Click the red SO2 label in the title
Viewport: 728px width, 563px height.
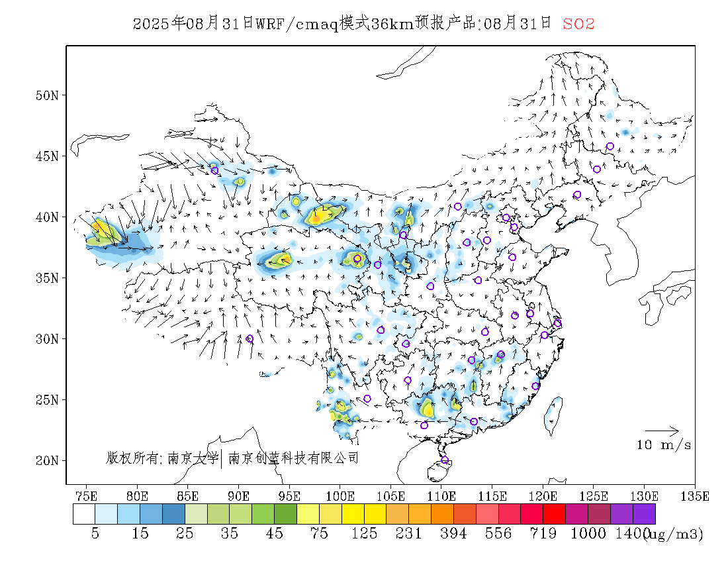pos(578,24)
